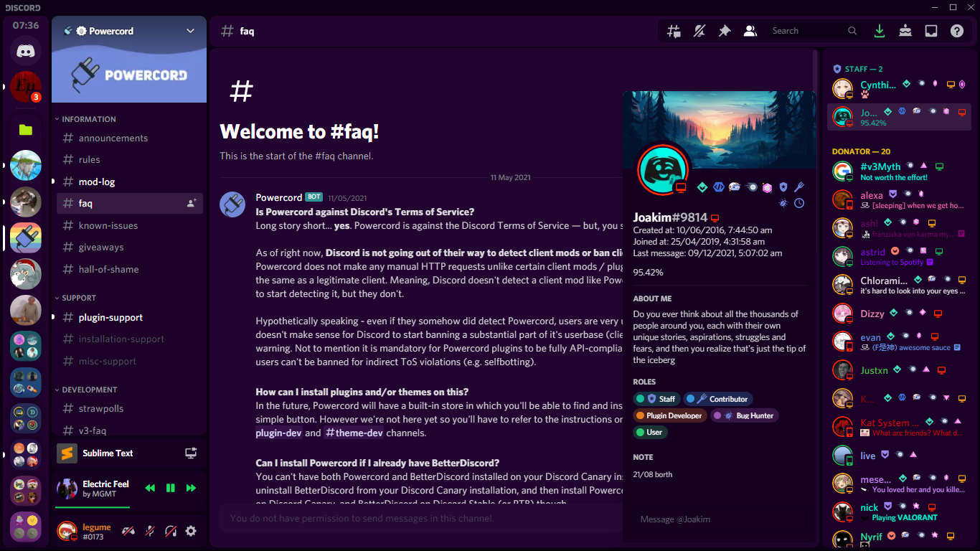Select the Contributor role chip
Image resolution: width=980 pixels, height=551 pixels.
[x=717, y=399]
